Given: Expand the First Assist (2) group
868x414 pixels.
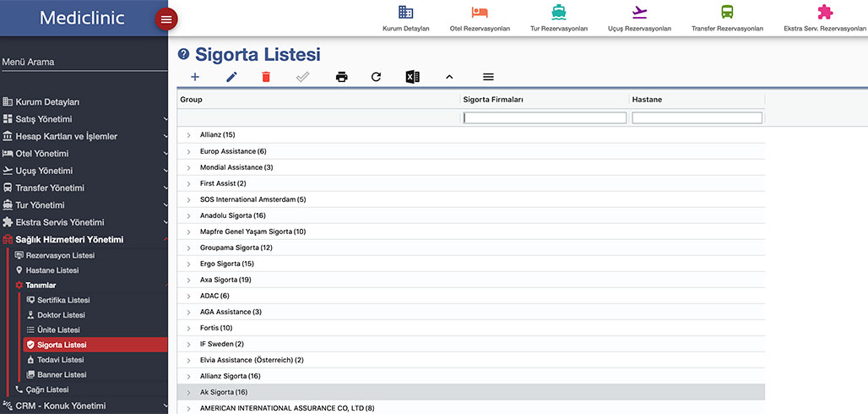Looking at the screenshot, I should tap(189, 183).
